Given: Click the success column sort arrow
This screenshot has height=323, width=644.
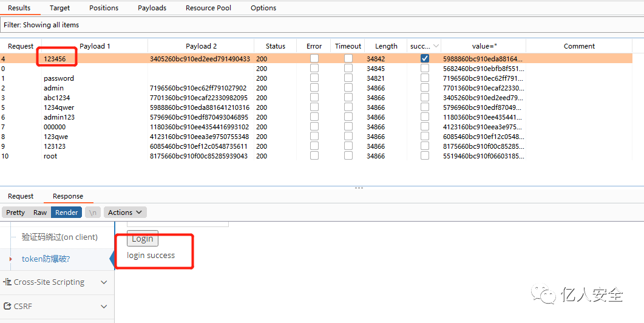Looking at the screenshot, I should click(436, 46).
